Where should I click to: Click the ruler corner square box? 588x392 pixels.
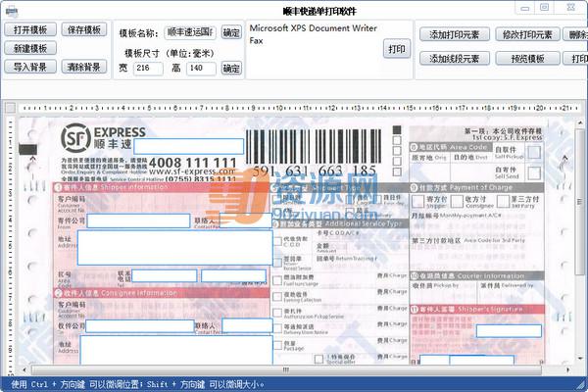click(10, 108)
